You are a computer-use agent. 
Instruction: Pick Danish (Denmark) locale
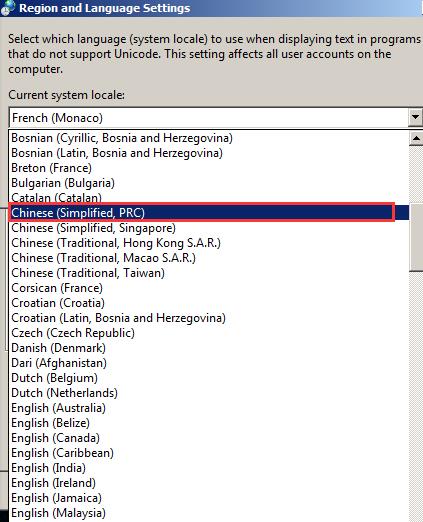point(209,348)
